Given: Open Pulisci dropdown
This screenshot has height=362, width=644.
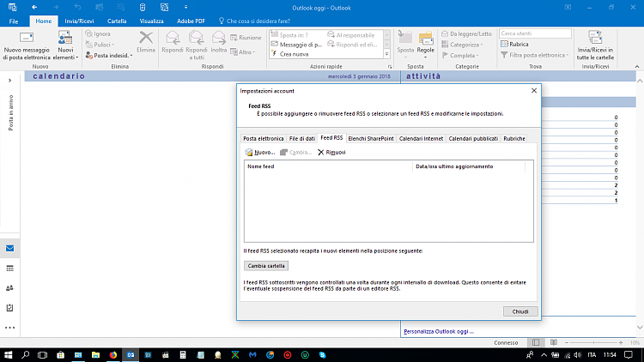Looking at the screenshot, I should click(x=100, y=45).
